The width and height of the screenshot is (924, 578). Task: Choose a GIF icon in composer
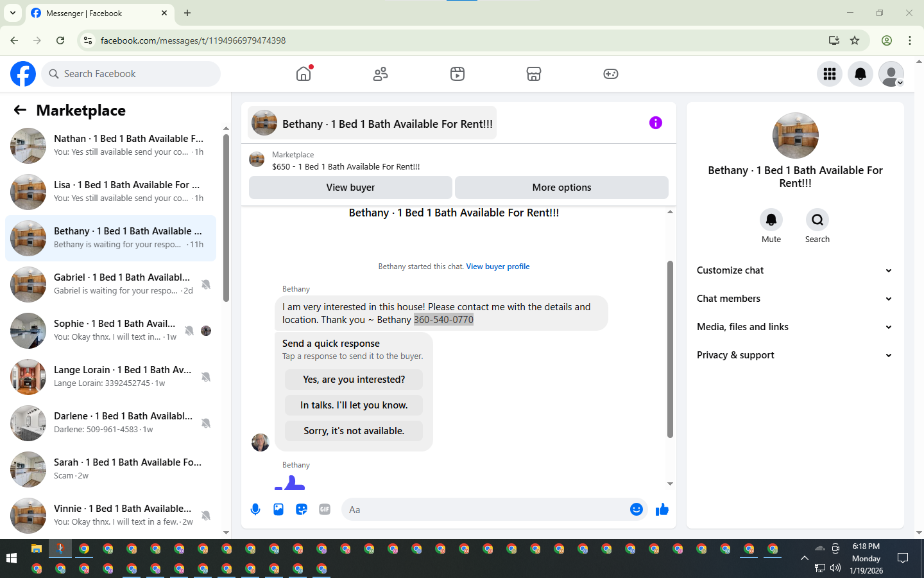pyautogui.click(x=325, y=509)
